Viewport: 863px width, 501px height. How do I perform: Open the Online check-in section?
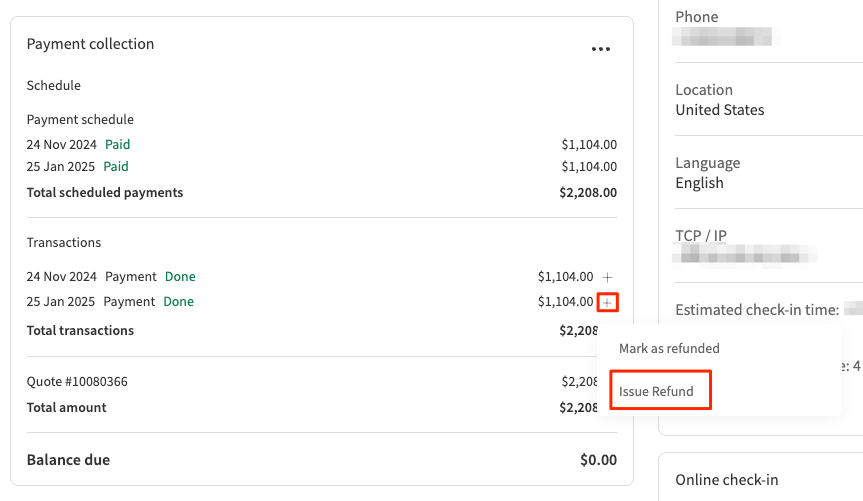point(726,480)
